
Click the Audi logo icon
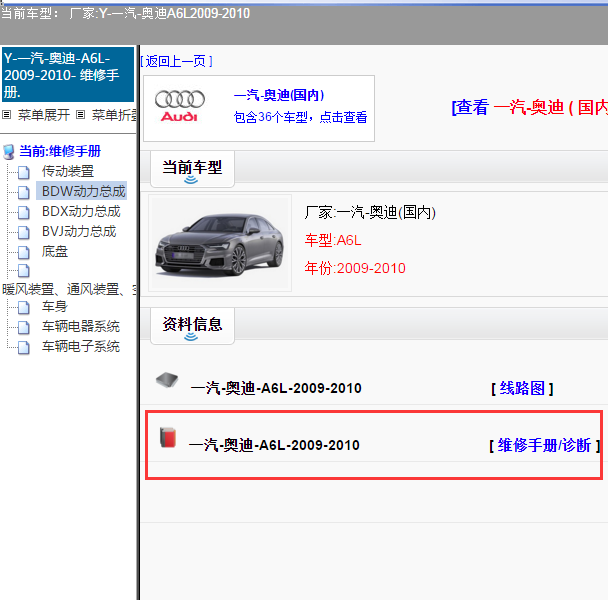click(x=180, y=106)
